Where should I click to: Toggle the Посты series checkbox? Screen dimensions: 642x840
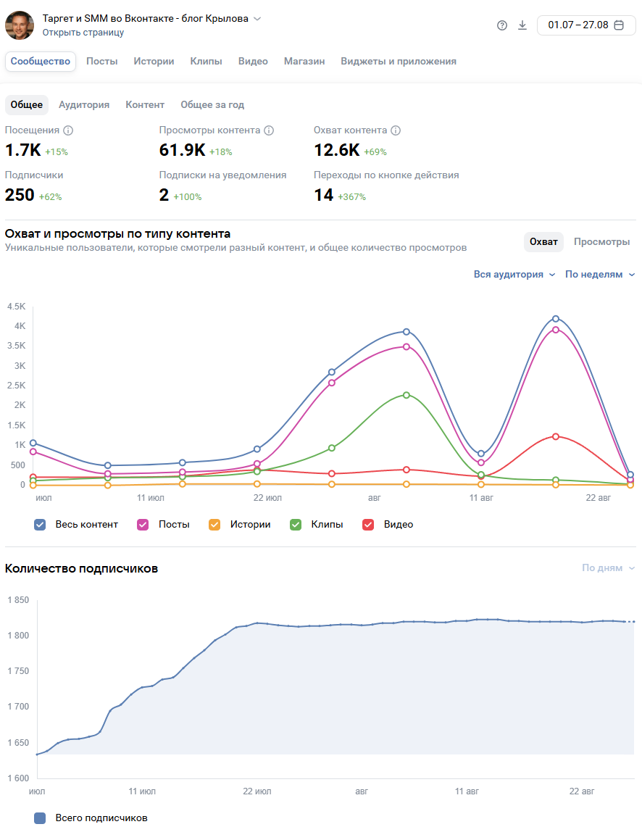pyautogui.click(x=143, y=524)
